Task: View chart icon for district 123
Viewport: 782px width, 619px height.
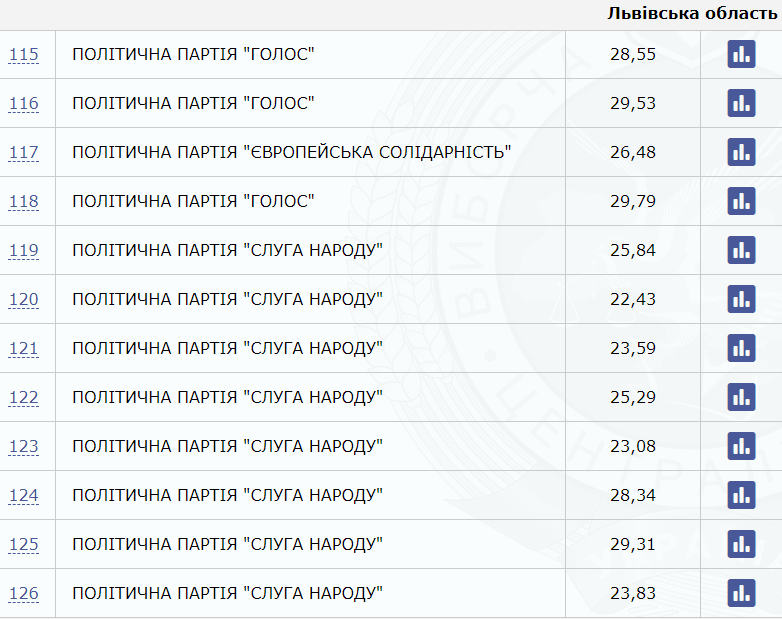Action: (741, 446)
